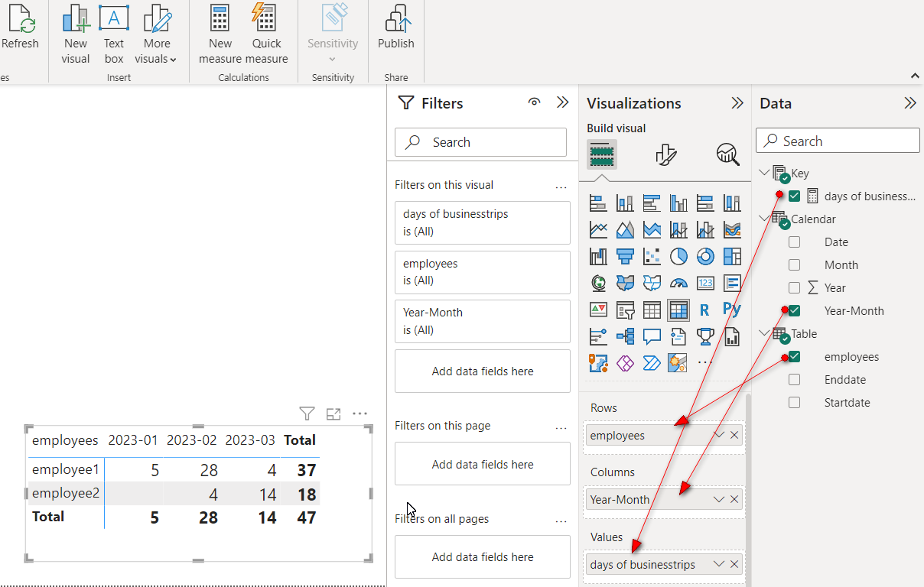Open the Analytics tab in Visualizations
924x587 pixels.
727,154
